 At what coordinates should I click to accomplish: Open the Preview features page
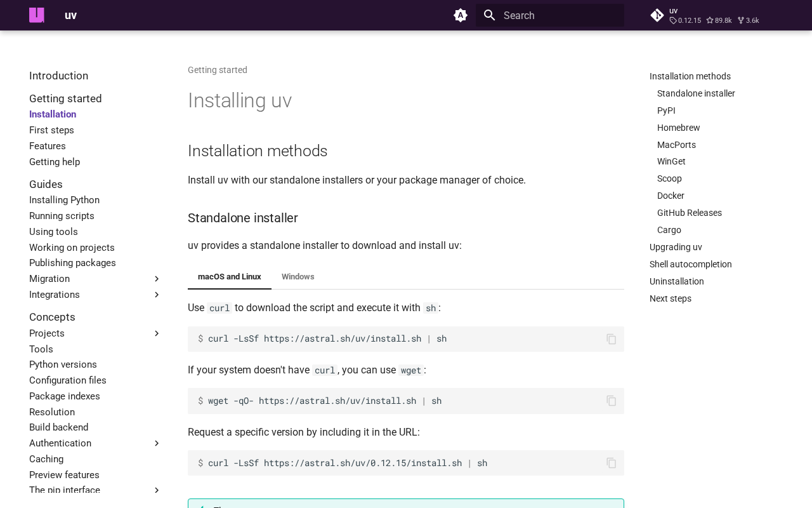[64, 475]
